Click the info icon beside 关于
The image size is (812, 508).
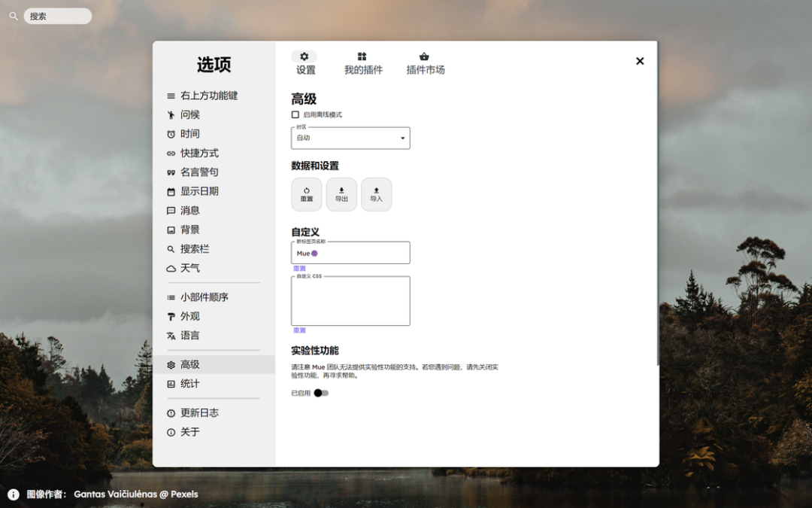(171, 432)
